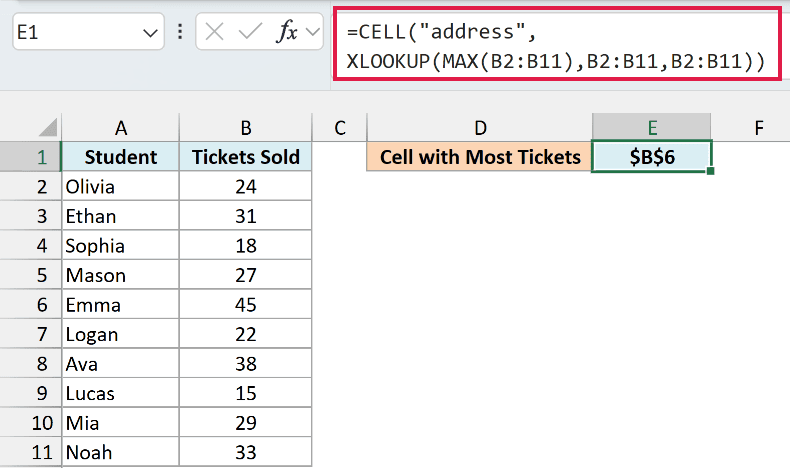The image size is (790, 468).
Task: Click the tickets value 18 for Sophia
Action: coord(245,246)
